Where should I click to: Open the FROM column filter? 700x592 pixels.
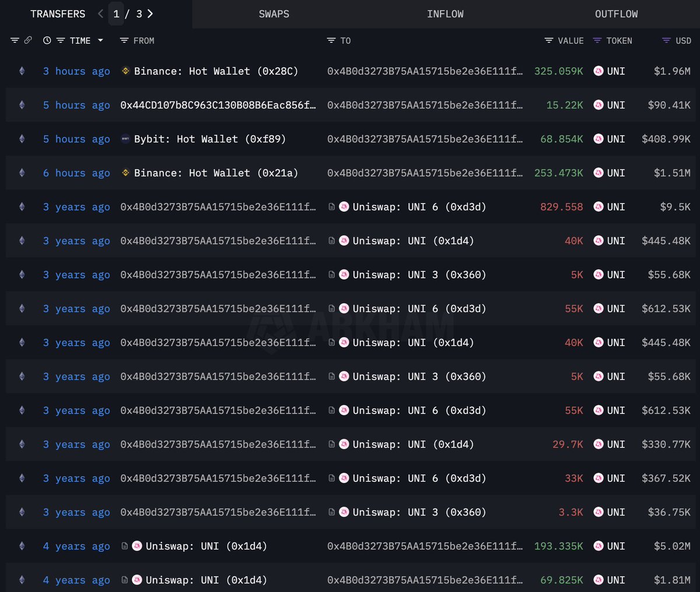pyautogui.click(x=124, y=41)
